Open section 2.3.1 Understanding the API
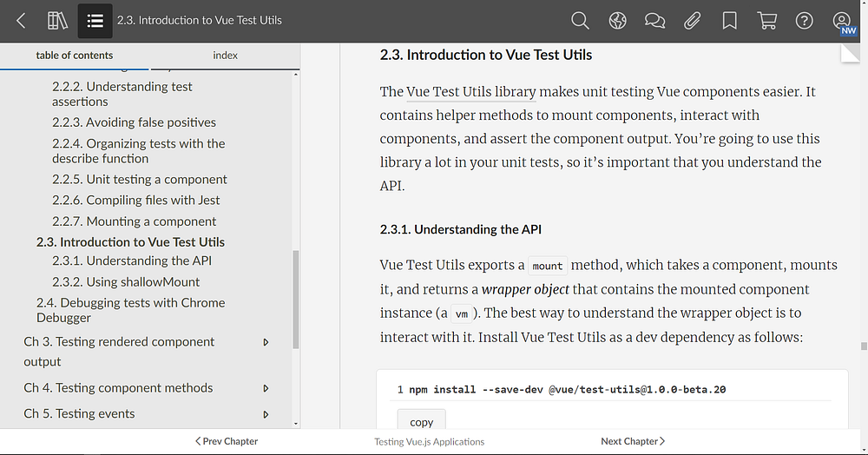 click(132, 260)
